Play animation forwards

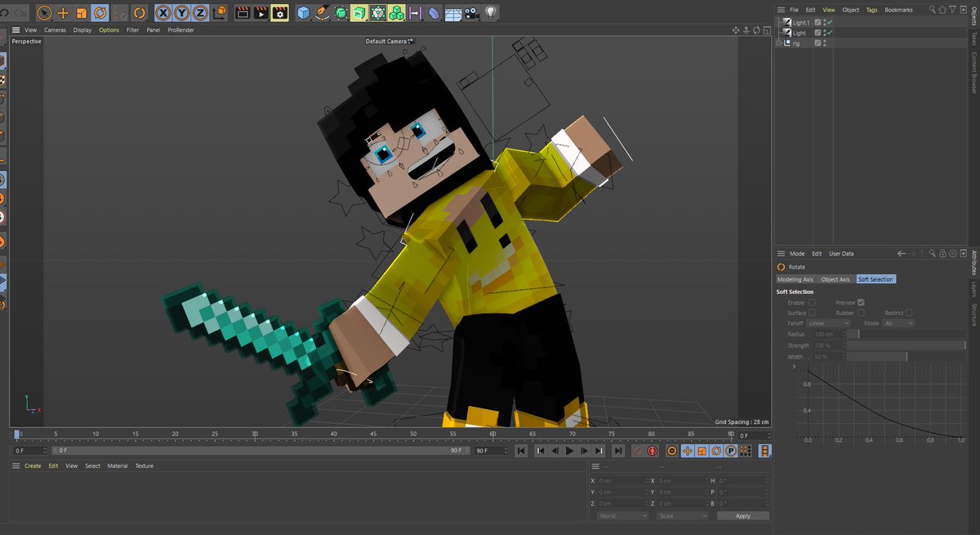click(569, 451)
